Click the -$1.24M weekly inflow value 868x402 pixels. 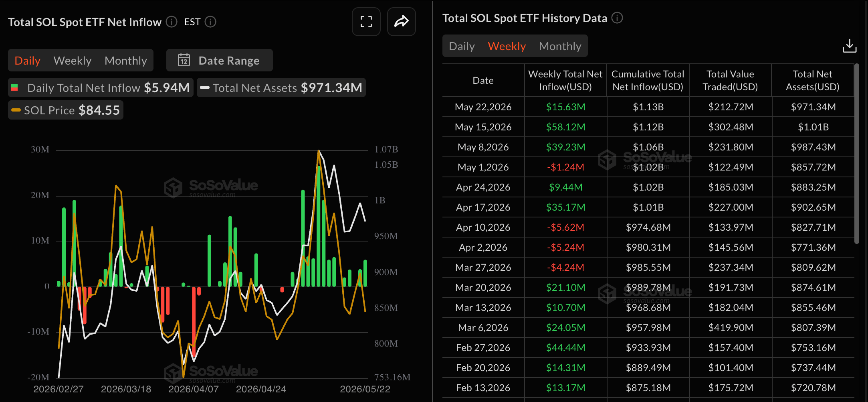[x=565, y=167]
